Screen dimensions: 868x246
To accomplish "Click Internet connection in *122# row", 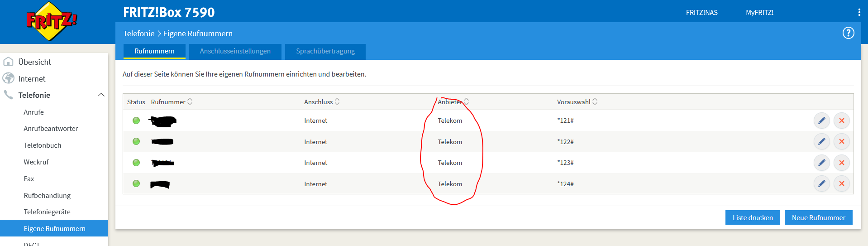I will point(315,142).
